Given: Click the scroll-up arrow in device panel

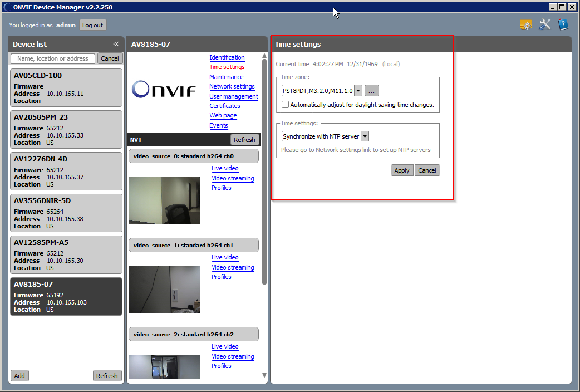Looking at the screenshot, I should pyautogui.click(x=264, y=56).
